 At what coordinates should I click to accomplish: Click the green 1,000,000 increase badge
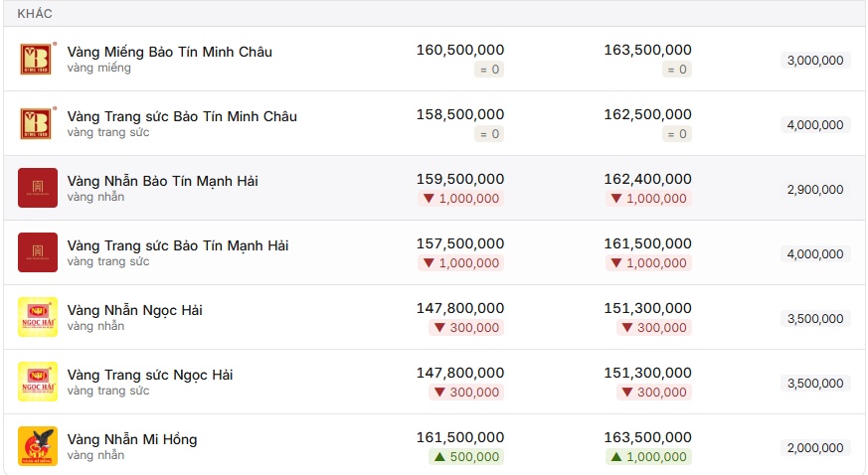[x=649, y=457]
